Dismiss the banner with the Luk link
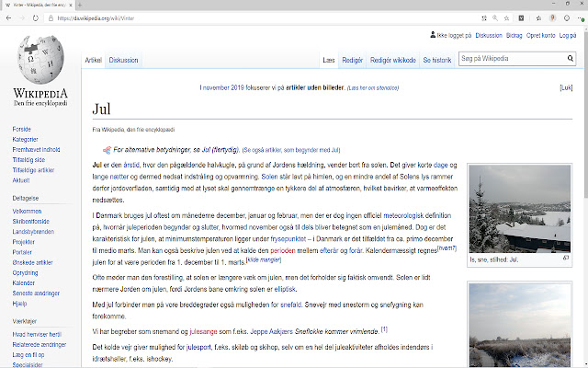 coord(566,88)
